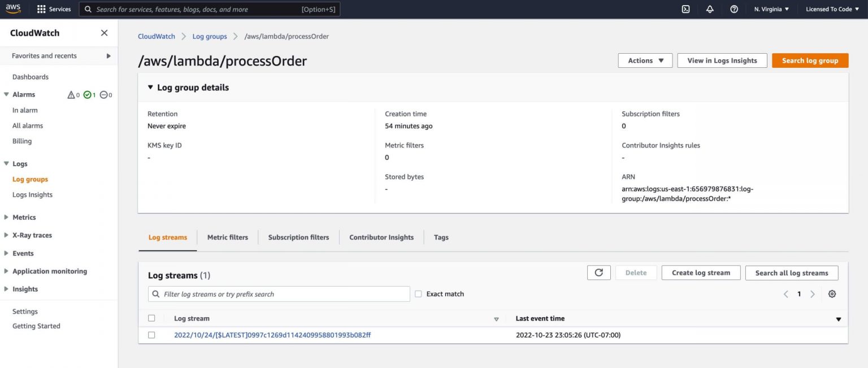Click the filter log streams search field
The height and width of the screenshot is (368, 868).
tap(279, 293)
